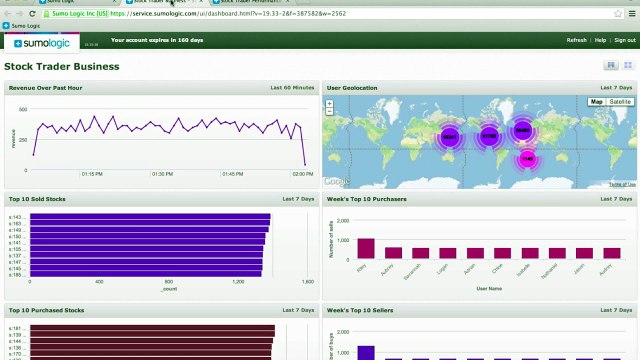The image size is (640, 360).
Task: Close the Stock Trader Business browser tab
Action: [201, 2]
